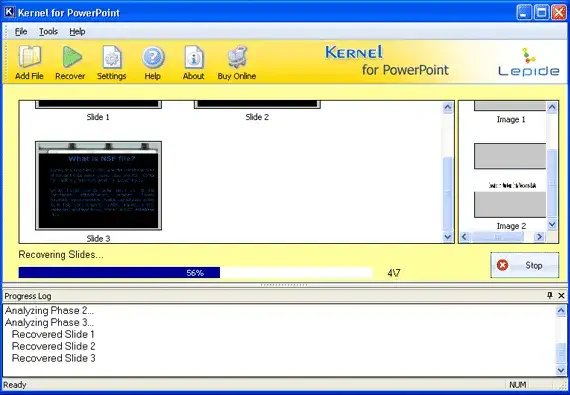Open the File menu
Screen dimensions: 570x395
pyautogui.click(x=21, y=32)
